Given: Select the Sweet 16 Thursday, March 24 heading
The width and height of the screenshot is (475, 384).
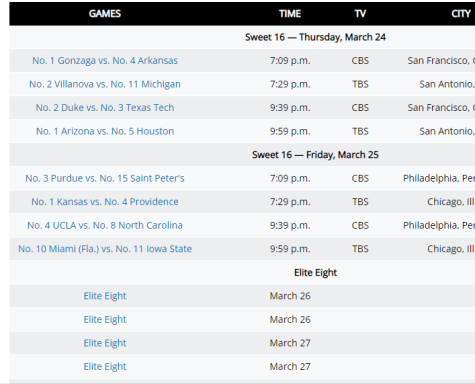Looking at the screenshot, I should (315, 37).
